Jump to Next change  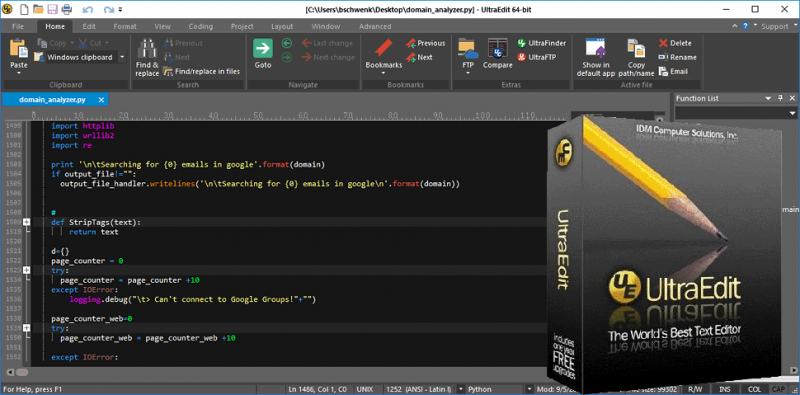328,57
